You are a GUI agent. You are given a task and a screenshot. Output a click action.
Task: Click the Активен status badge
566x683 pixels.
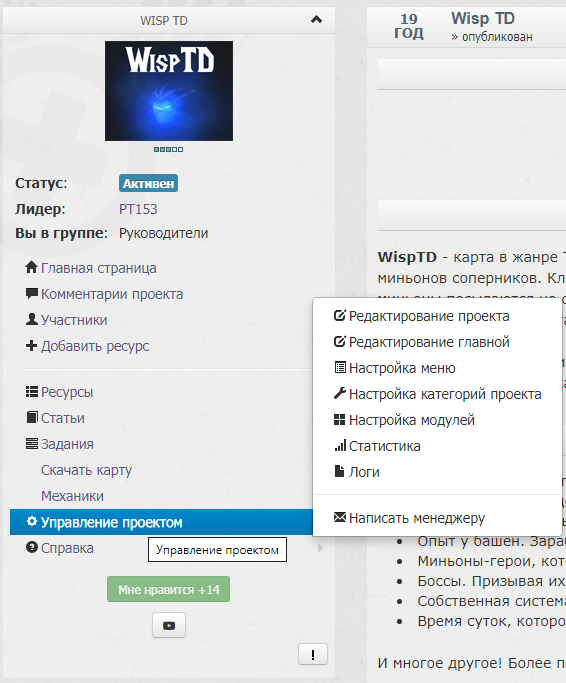[x=148, y=183]
